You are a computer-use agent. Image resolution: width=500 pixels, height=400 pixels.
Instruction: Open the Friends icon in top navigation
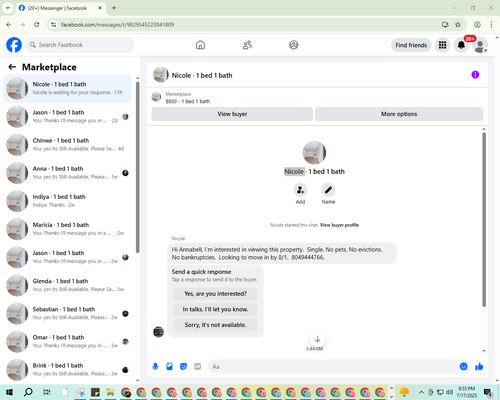pyautogui.click(x=247, y=45)
